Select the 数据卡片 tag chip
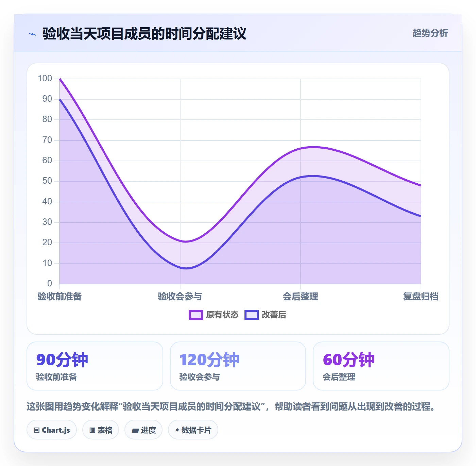Image resolution: width=476 pixels, height=466 pixels. (x=193, y=430)
